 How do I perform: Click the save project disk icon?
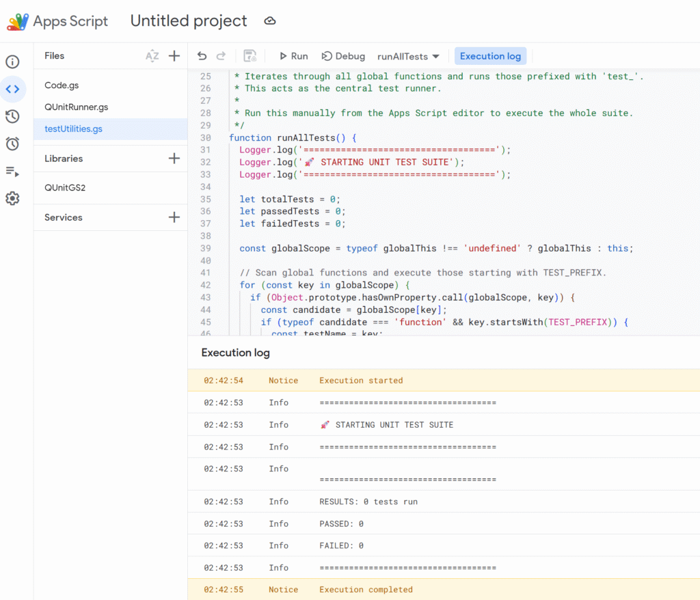click(x=250, y=56)
